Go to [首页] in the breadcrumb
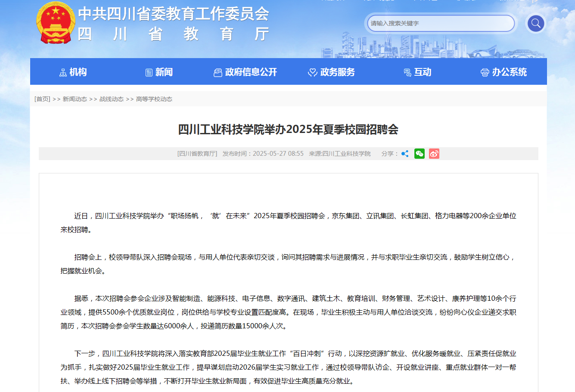Image resolution: width=575 pixels, height=392 pixels. (42, 99)
